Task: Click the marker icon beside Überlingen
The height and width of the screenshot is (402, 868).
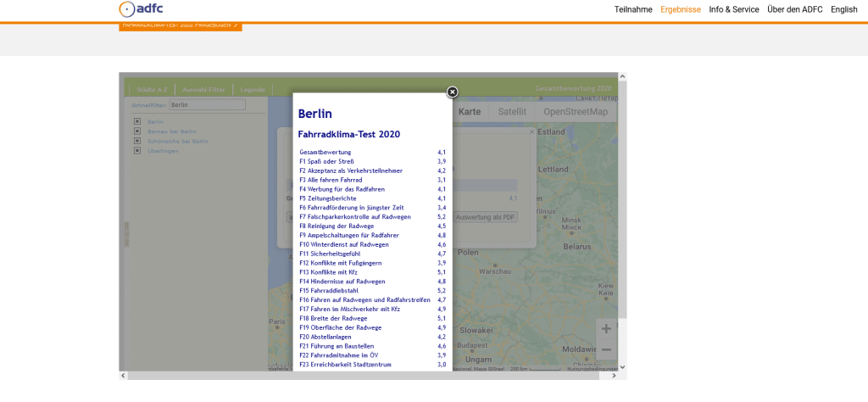Action: [x=136, y=151]
